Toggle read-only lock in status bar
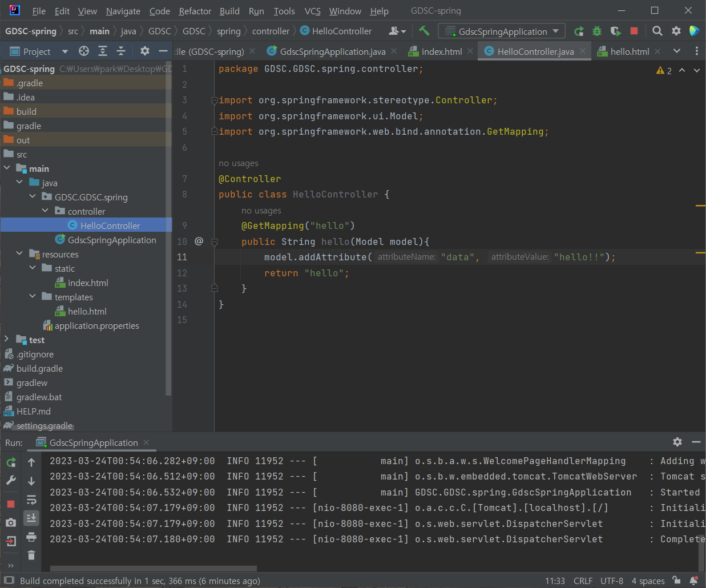The width and height of the screenshot is (706, 588). point(676,581)
